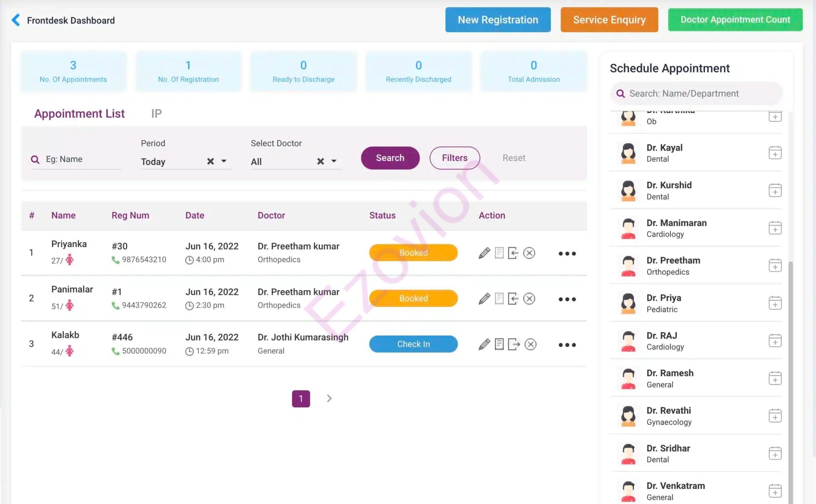The width and height of the screenshot is (816, 504).
Task: Clear the Period Today selection
Action: 210,161
